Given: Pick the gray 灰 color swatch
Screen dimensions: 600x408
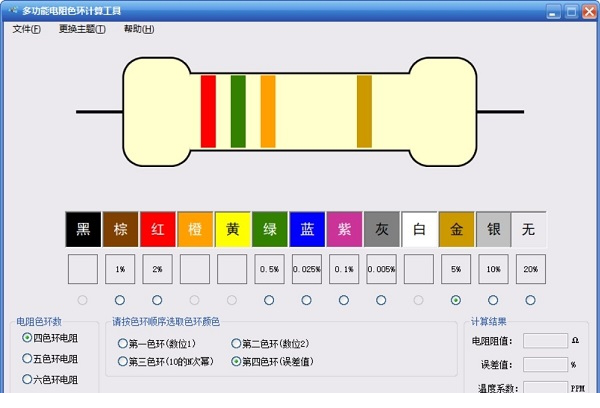Looking at the screenshot, I should pyautogui.click(x=382, y=229).
